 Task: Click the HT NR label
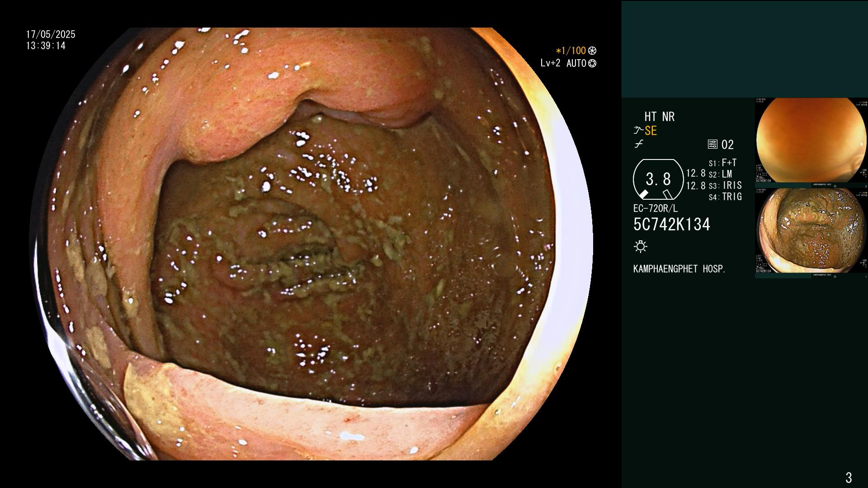point(659,117)
